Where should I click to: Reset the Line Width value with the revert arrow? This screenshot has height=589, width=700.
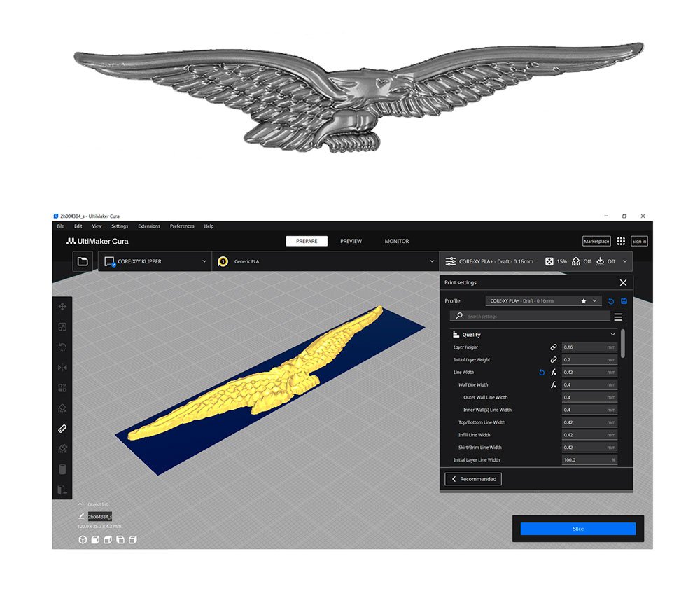coord(541,373)
